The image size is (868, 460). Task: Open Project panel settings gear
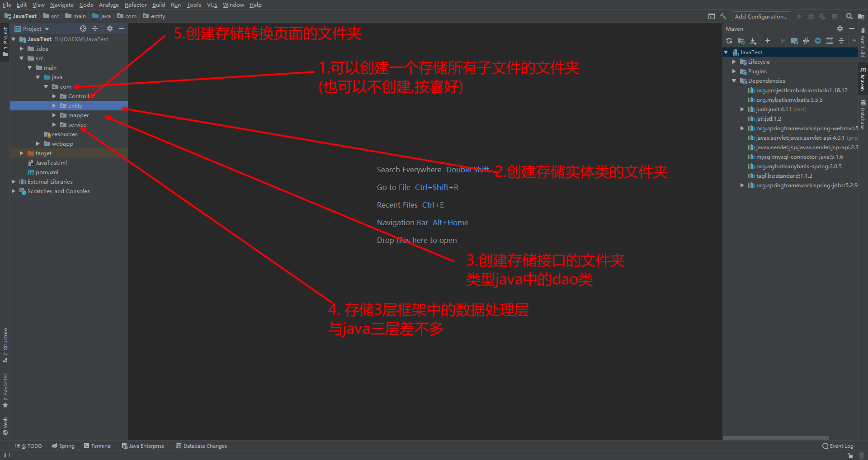pos(110,28)
